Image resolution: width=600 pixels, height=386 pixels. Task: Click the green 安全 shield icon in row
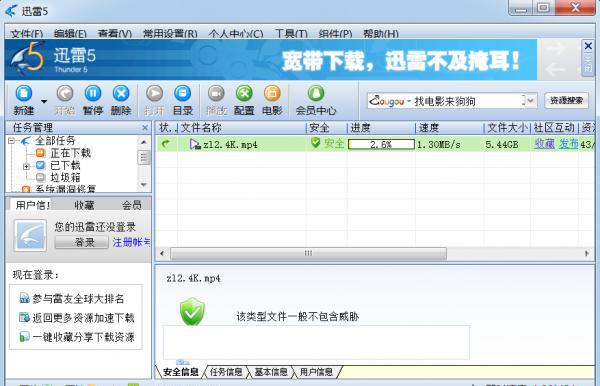315,143
